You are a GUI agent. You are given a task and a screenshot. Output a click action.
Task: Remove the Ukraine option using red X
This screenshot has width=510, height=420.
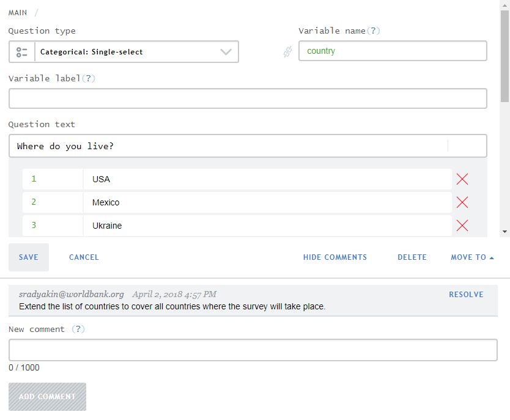point(462,225)
